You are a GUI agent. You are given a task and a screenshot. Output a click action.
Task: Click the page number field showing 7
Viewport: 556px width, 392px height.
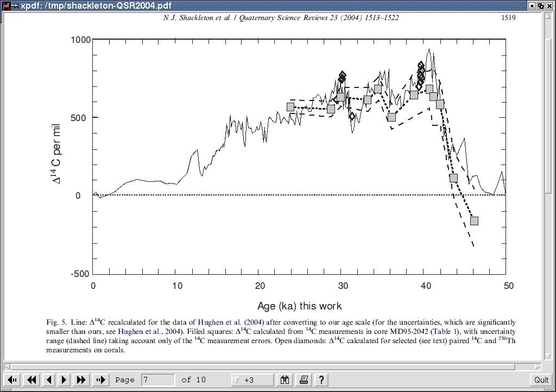click(158, 380)
